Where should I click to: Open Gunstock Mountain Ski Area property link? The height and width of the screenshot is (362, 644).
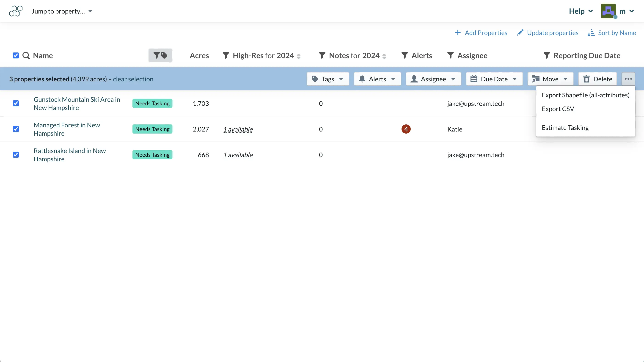pyautogui.click(x=77, y=104)
